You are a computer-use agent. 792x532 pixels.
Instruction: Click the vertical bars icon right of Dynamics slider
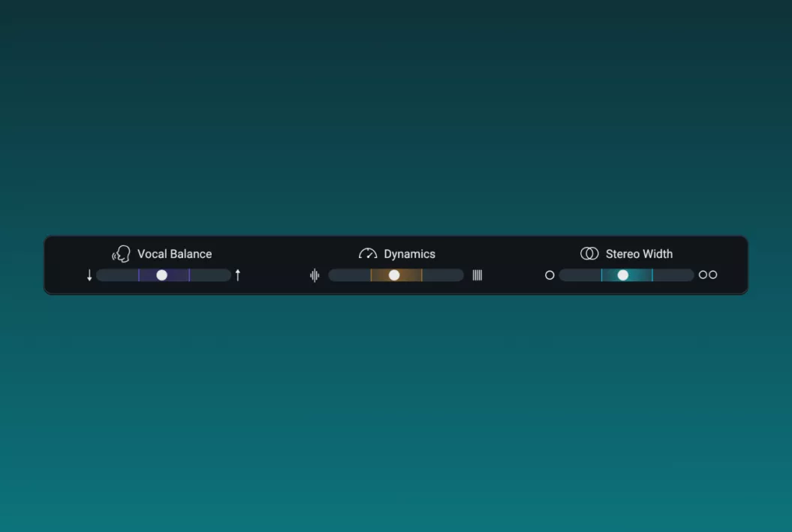point(477,275)
